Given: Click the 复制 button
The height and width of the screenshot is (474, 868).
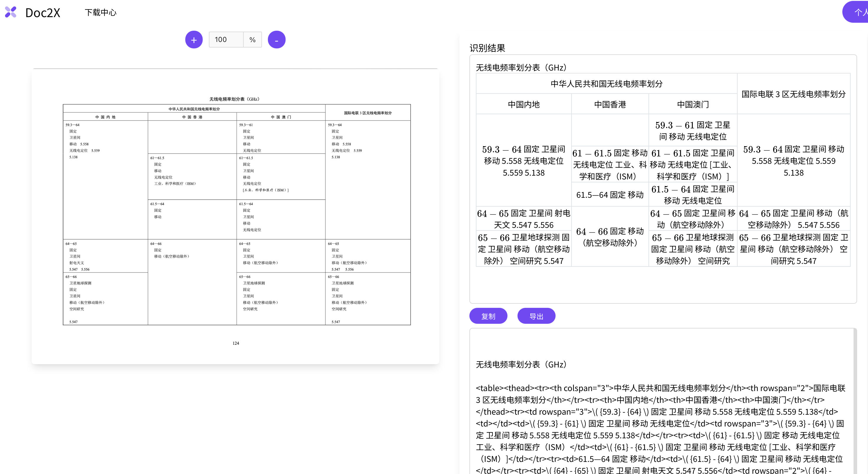Looking at the screenshot, I should pyautogui.click(x=488, y=316).
